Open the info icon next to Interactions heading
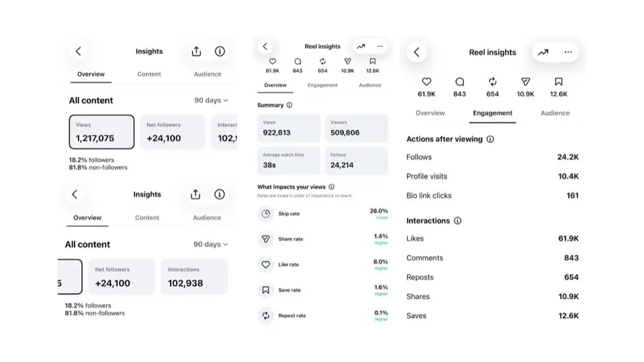This screenshot has height=362, width=644. pos(457,221)
